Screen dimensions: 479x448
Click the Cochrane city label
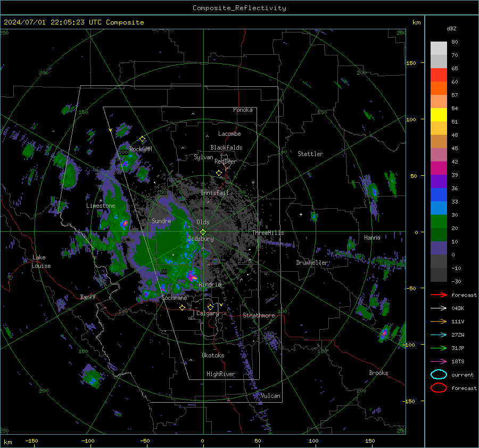174,298
